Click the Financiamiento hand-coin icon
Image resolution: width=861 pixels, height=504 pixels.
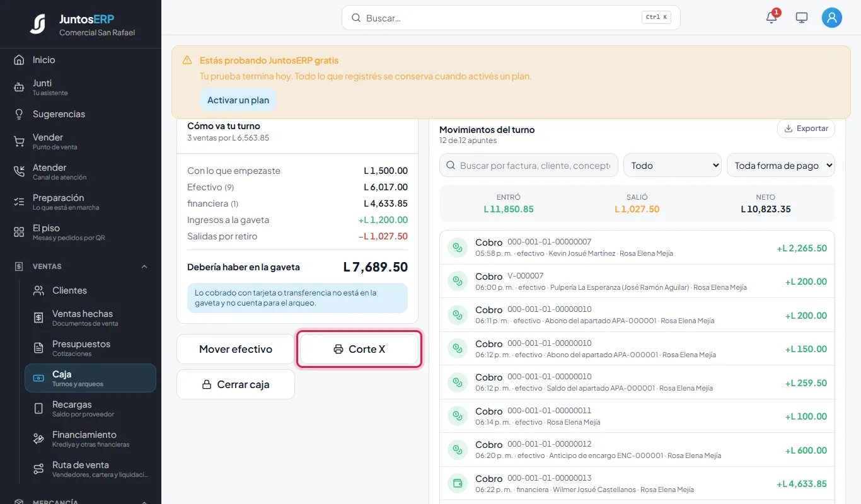point(38,439)
